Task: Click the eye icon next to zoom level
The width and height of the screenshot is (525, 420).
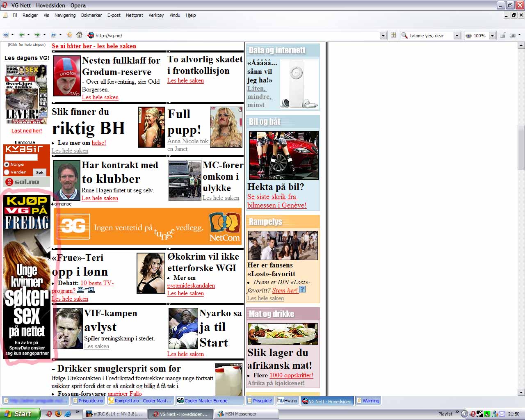Action: point(468,36)
